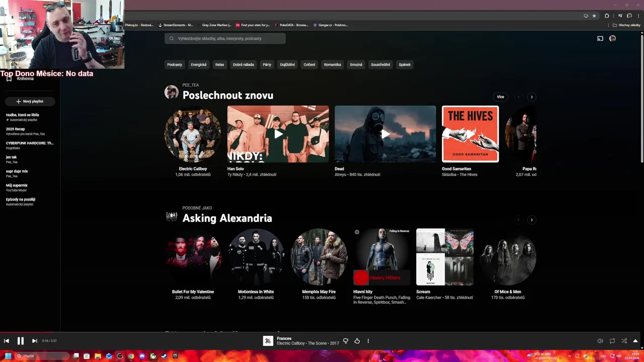Show next items in Poslechnout znovu carousel
Image resolution: width=644 pixels, height=362 pixels.
point(532,97)
